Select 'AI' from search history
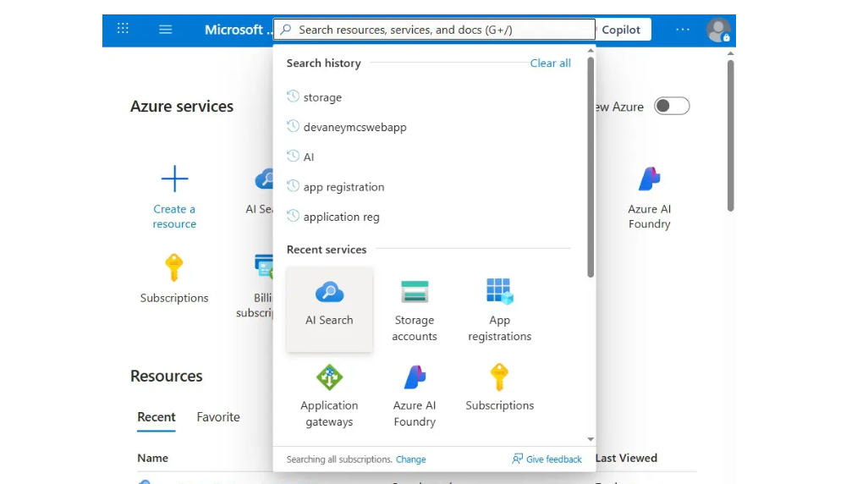This screenshot has height=484, width=868. (308, 157)
